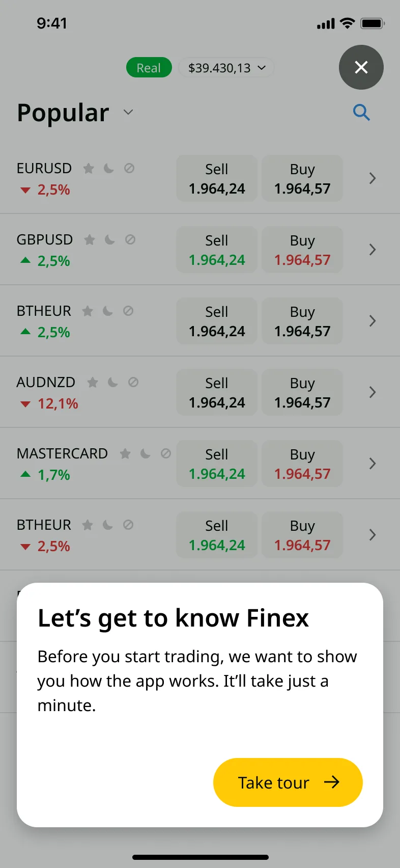This screenshot has height=868, width=400.
Task: Click the moon icon next to EURUSD
Action: [x=109, y=168]
